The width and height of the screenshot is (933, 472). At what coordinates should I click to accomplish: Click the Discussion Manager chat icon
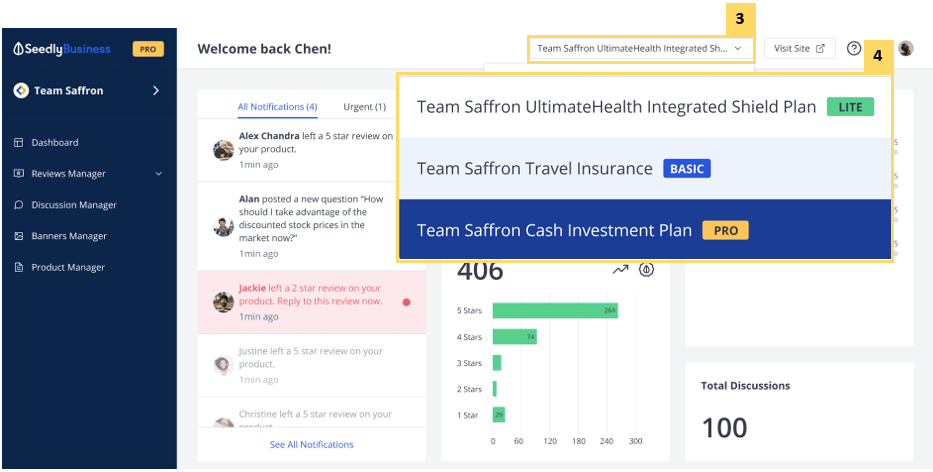point(19,205)
